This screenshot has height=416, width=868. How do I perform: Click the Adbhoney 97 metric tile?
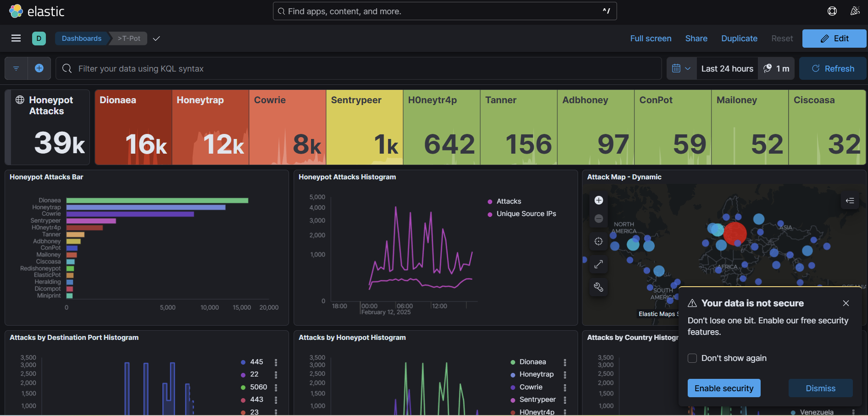[596, 127]
